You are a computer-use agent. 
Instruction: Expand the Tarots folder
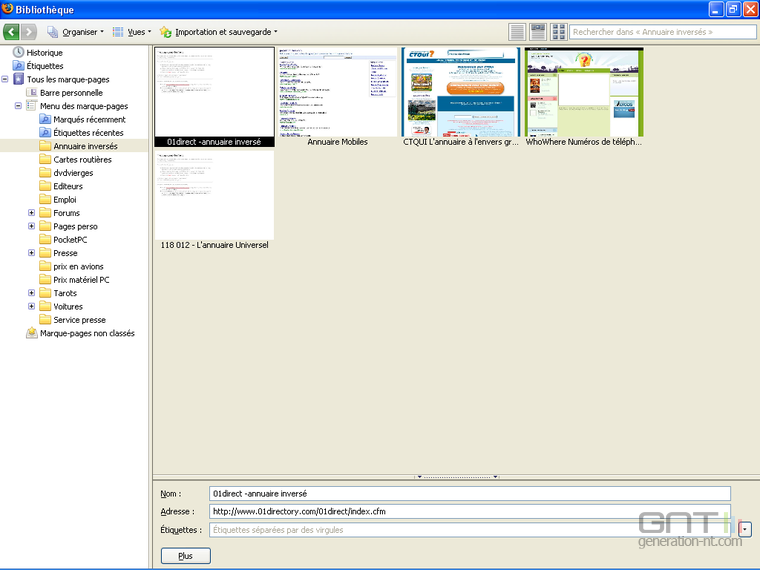point(32,293)
